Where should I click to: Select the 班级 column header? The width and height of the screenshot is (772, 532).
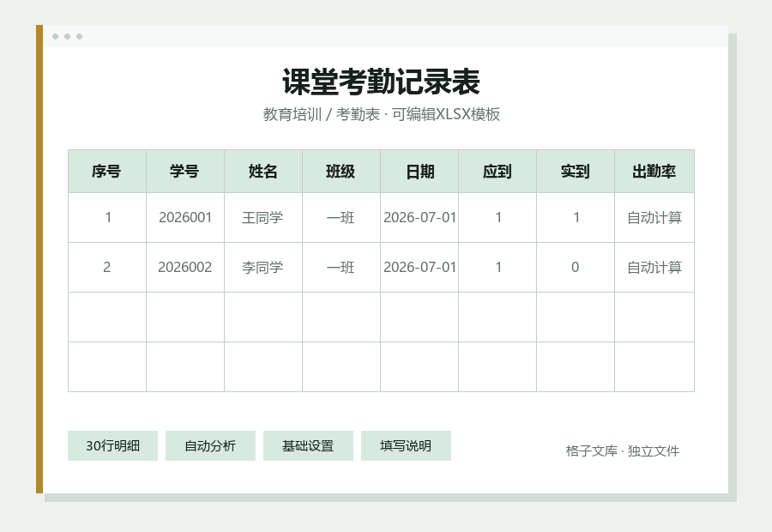(341, 172)
